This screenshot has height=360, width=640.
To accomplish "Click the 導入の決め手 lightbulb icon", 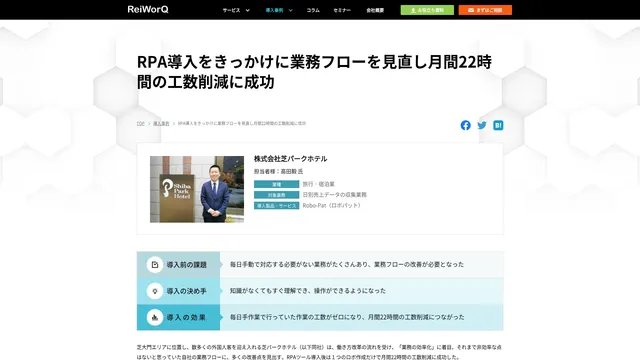I will click(x=155, y=291).
